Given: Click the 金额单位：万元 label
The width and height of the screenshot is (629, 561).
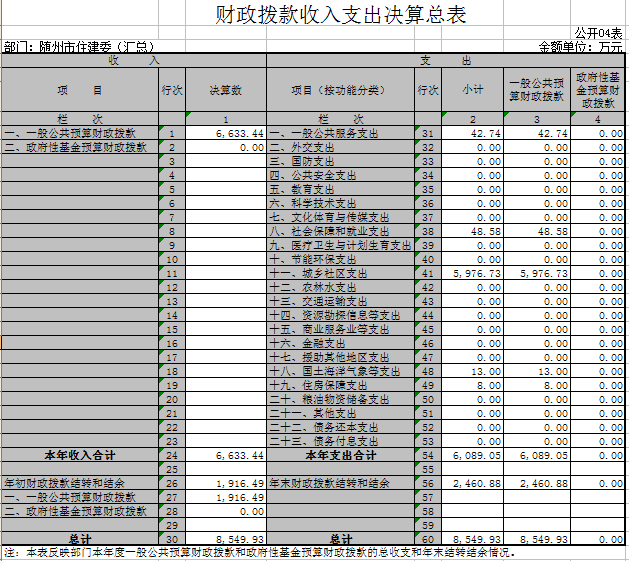Looking at the screenshot, I should [581, 47].
